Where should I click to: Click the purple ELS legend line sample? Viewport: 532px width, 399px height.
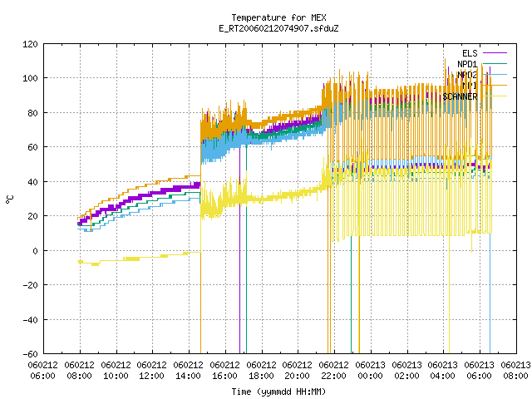point(495,53)
